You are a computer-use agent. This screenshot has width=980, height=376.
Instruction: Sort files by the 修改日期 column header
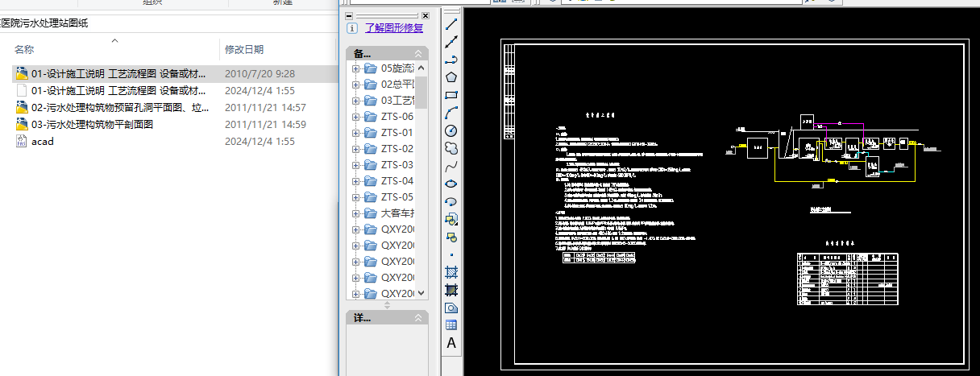click(x=244, y=50)
